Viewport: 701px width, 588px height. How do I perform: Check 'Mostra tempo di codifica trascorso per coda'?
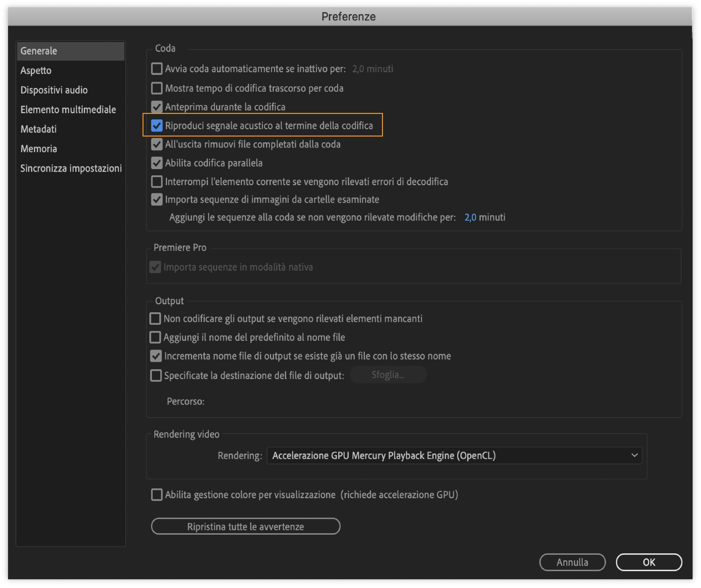(x=157, y=88)
